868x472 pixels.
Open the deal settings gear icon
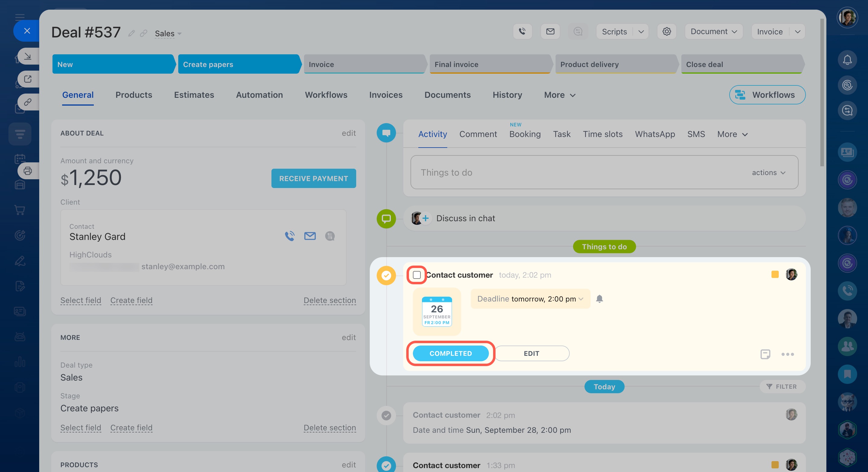[x=666, y=31]
